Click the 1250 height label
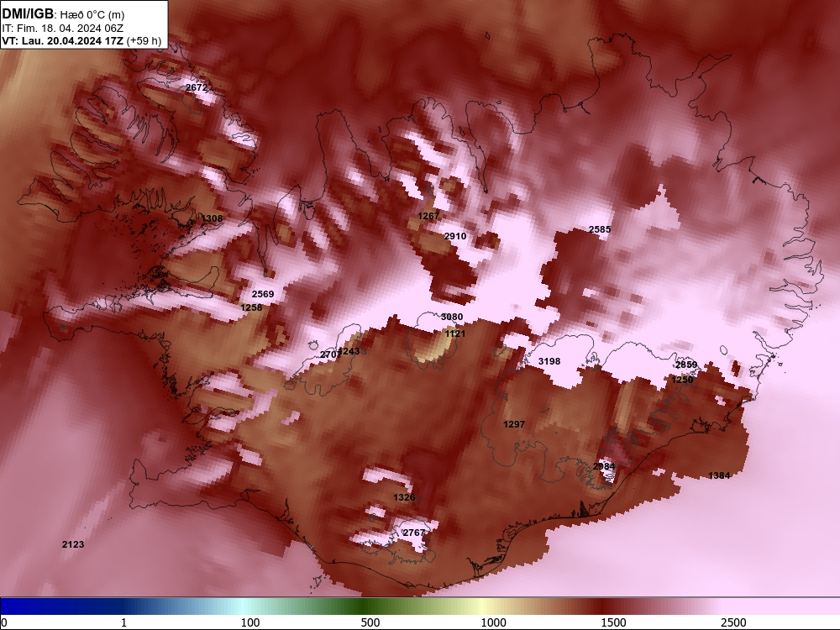840x630 pixels. 682,380
